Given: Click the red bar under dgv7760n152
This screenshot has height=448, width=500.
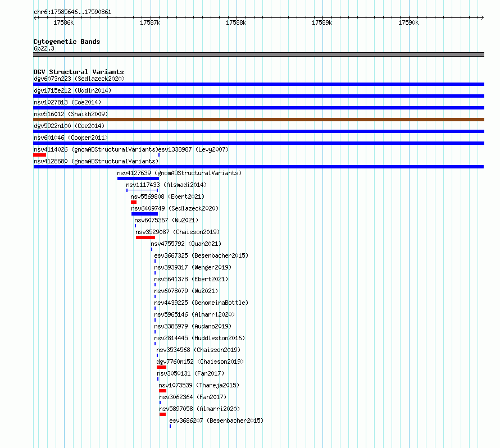Looking at the screenshot, I should 161,367.
